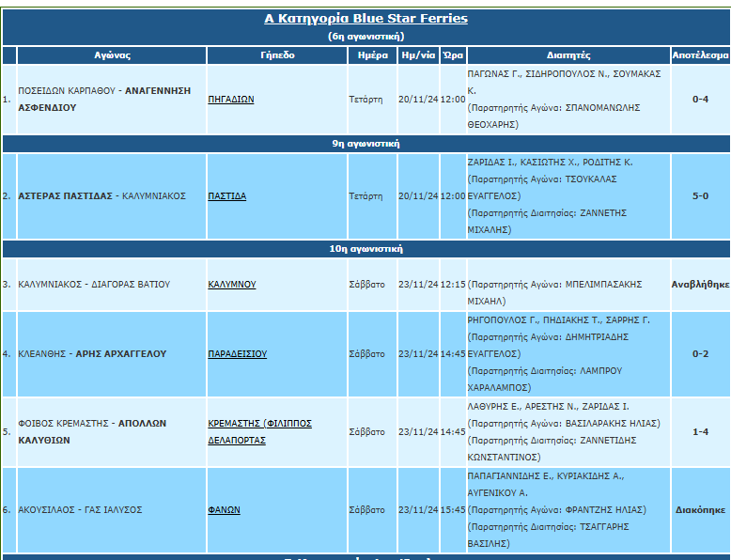Click time 12:00 in ΠΟΣΕΙΔΩΝ ΚΑΡΠΑΘΟΥ row
Screen dimensions: 731x560
pyautogui.click(x=453, y=100)
